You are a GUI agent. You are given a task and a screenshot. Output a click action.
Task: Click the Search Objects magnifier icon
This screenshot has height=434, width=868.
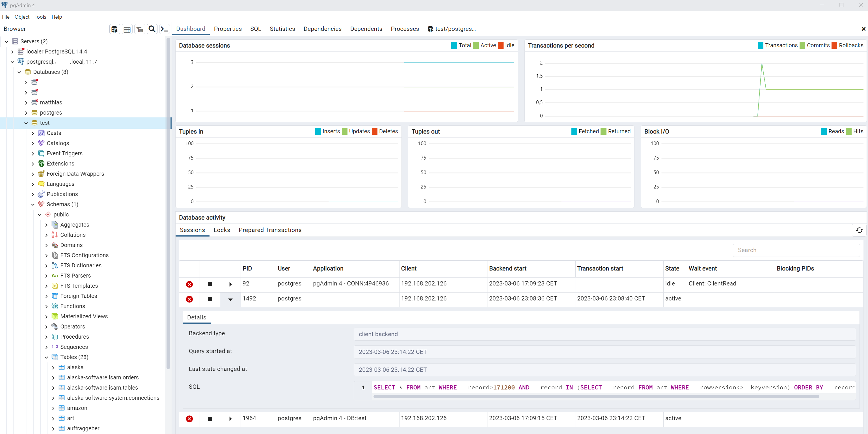(152, 29)
